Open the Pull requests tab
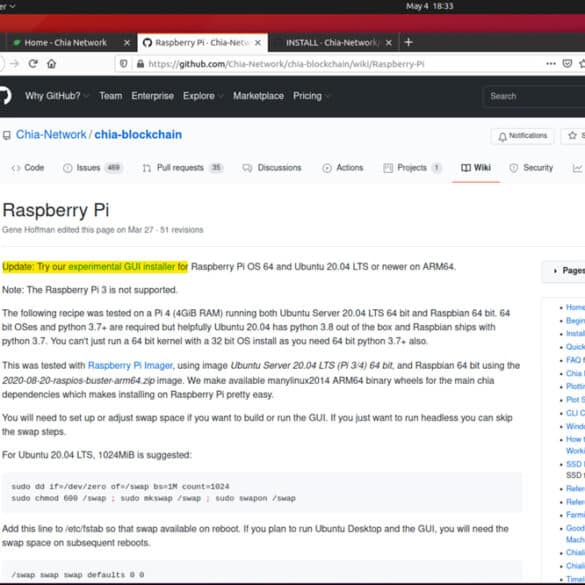Screen dimensions: 585x585 (x=182, y=168)
